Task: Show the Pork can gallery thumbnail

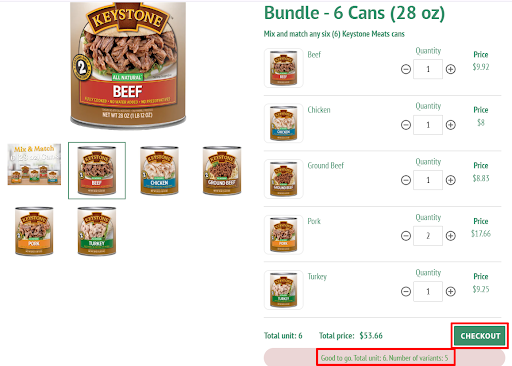Action: pyautogui.click(x=34, y=231)
